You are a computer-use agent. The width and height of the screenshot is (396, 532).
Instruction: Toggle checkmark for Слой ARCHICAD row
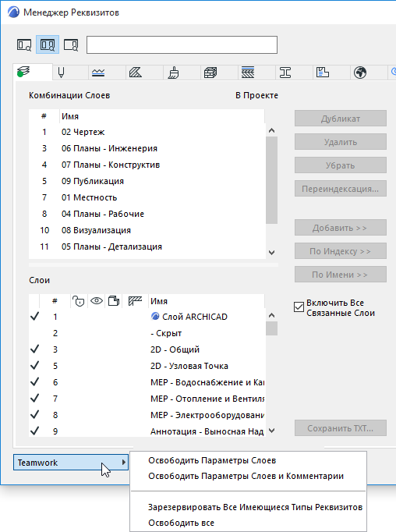[x=34, y=316]
